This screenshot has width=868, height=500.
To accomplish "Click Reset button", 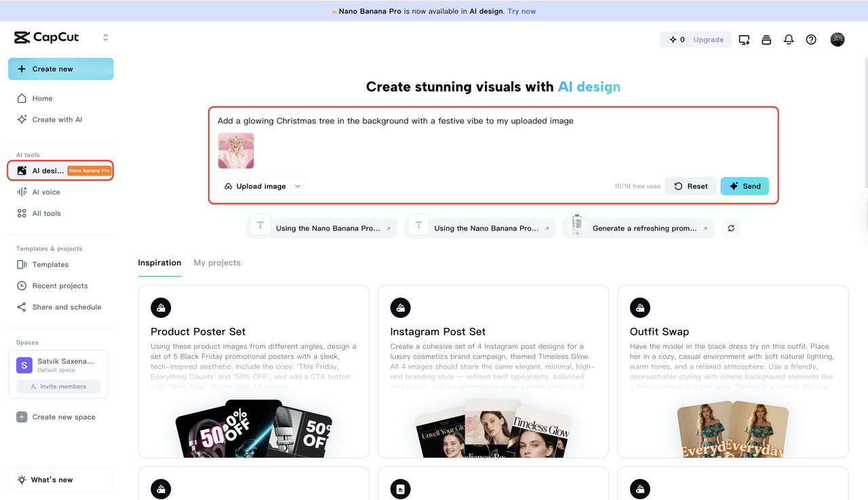I will (x=690, y=186).
